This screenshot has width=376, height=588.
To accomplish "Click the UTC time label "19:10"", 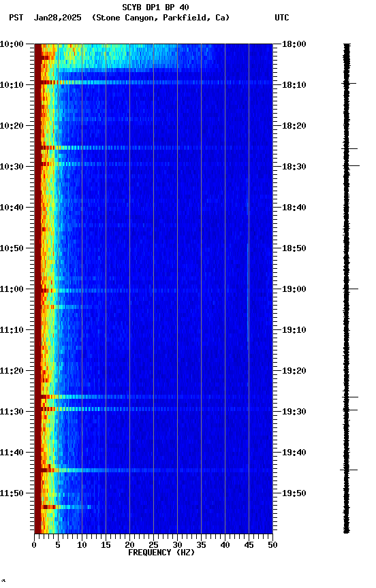I will pyautogui.click(x=294, y=330).
